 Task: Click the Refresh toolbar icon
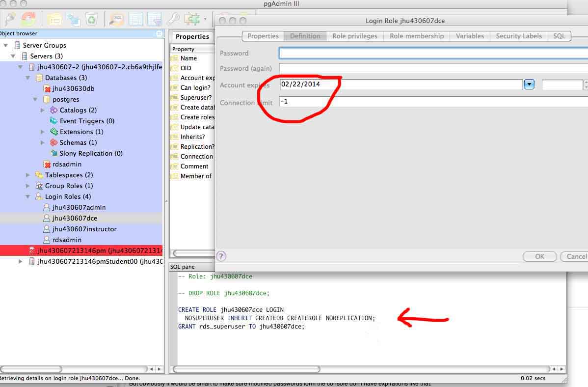click(29, 19)
